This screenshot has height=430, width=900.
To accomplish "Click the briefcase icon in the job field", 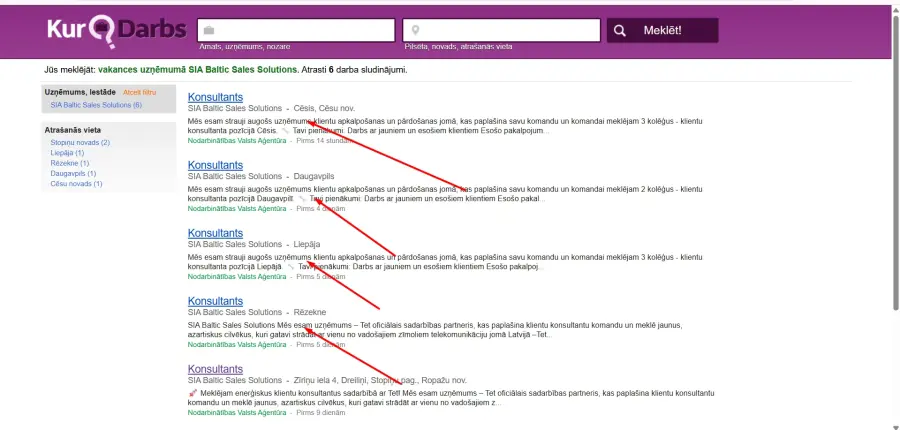I will point(209,30).
